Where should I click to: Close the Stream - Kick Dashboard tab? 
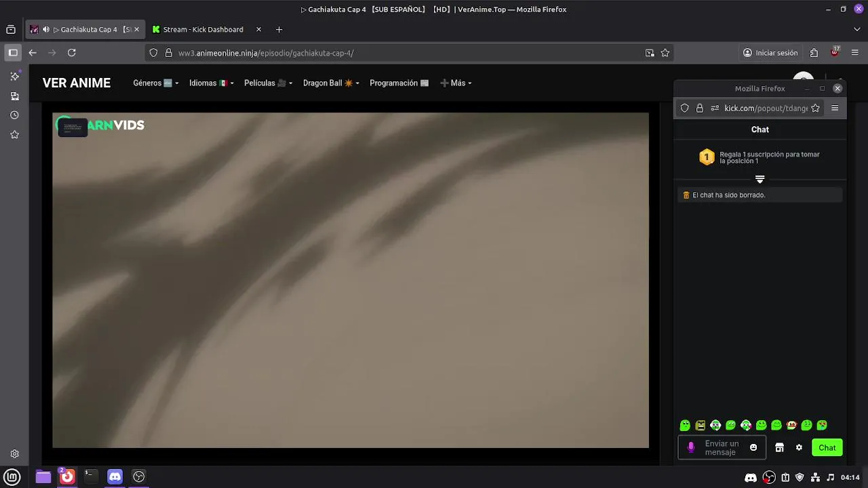[258, 29]
